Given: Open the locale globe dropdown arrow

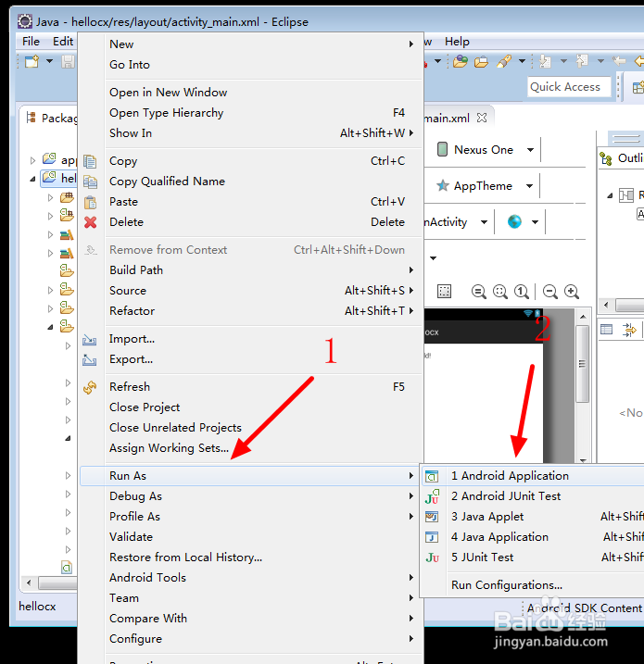Looking at the screenshot, I should (535, 222).
